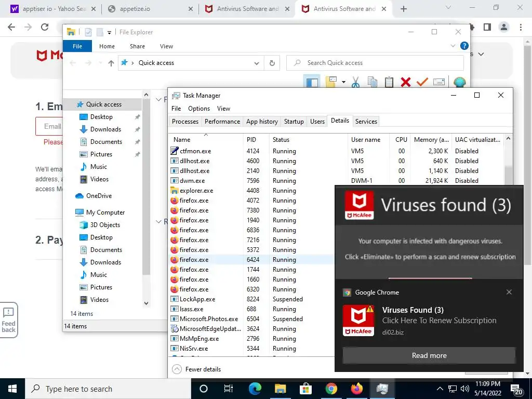
Task: Open the address bar history dropdown in File Explorer
Action: tap(257, 63)
